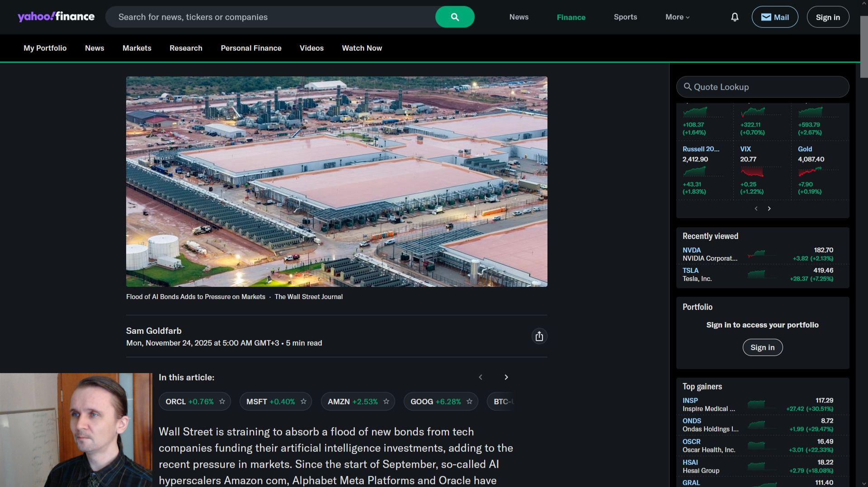Open GRAL in Top gainers

(691, 482)
